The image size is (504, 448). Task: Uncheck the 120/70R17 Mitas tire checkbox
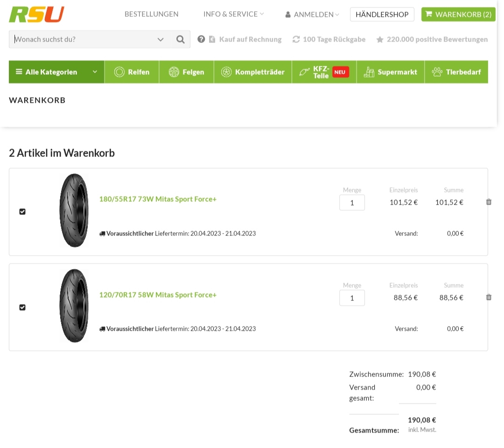[22, 307]
